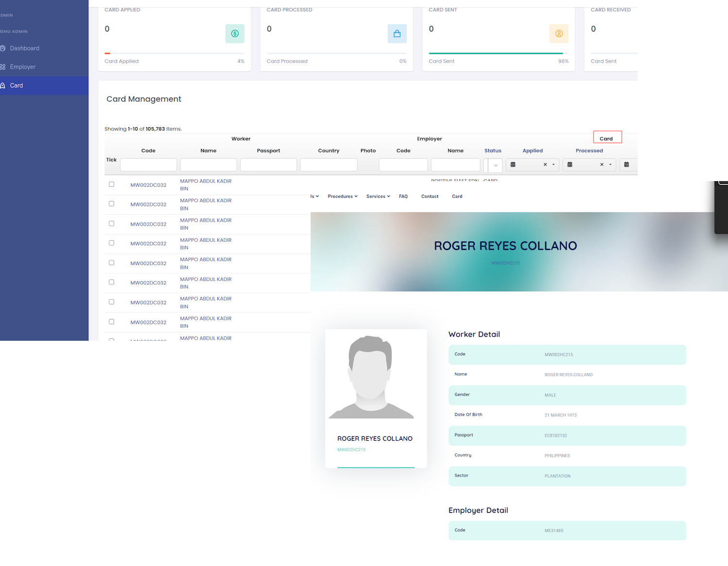Tick the fourth row checkbox in table
Screen dimensions: 728x566
point(112,243)
